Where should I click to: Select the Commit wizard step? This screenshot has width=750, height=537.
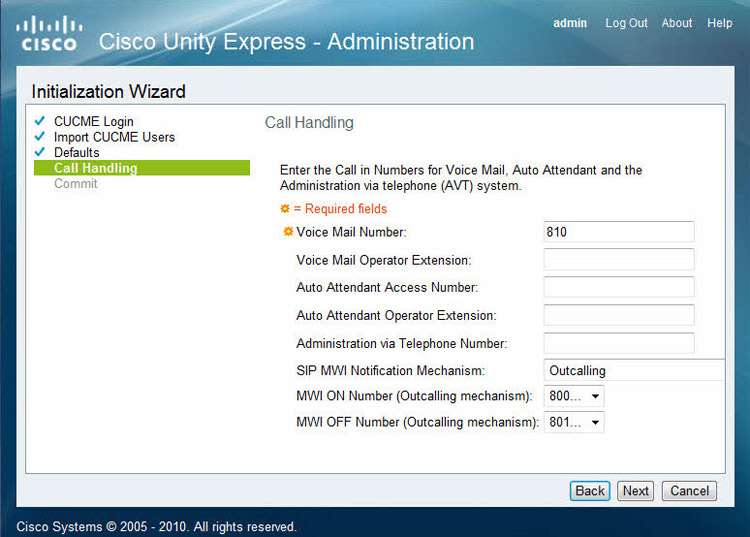[x=76, y=184]
